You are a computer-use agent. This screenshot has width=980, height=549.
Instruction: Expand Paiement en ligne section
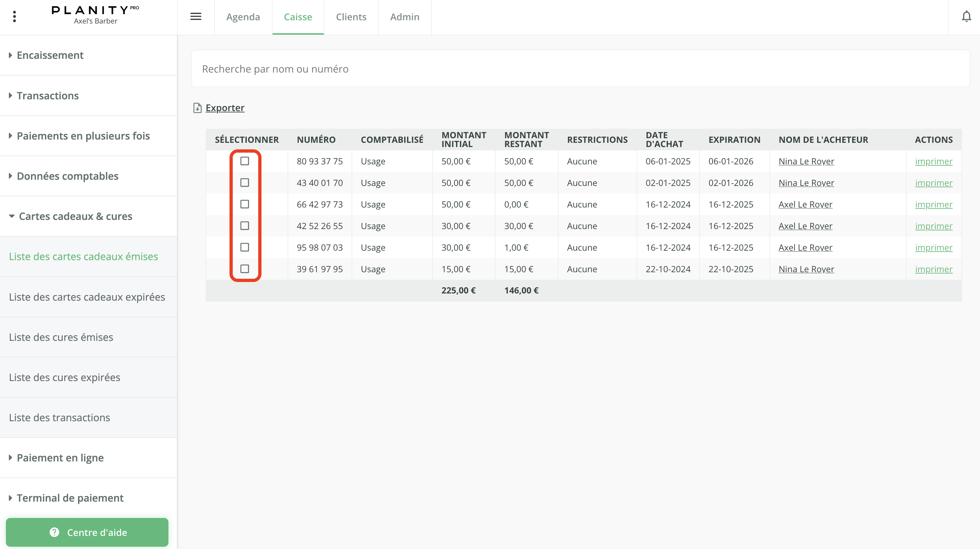tap(60, 457)
